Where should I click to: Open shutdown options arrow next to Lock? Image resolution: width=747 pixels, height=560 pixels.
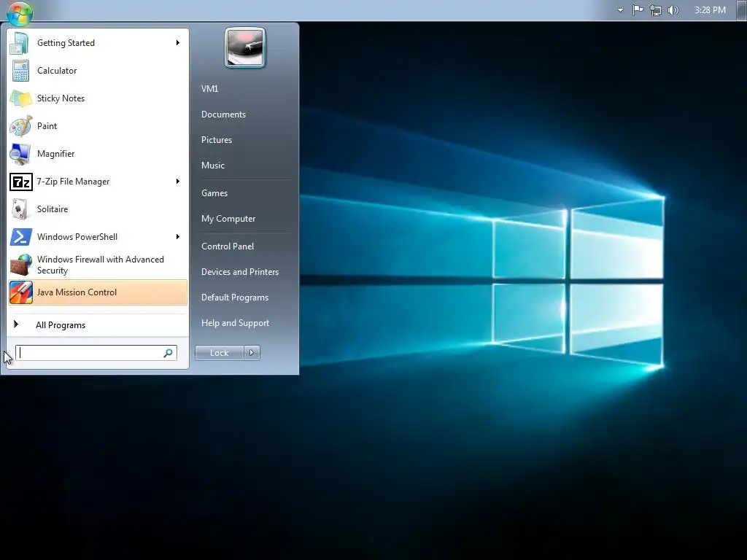[252, 353]
